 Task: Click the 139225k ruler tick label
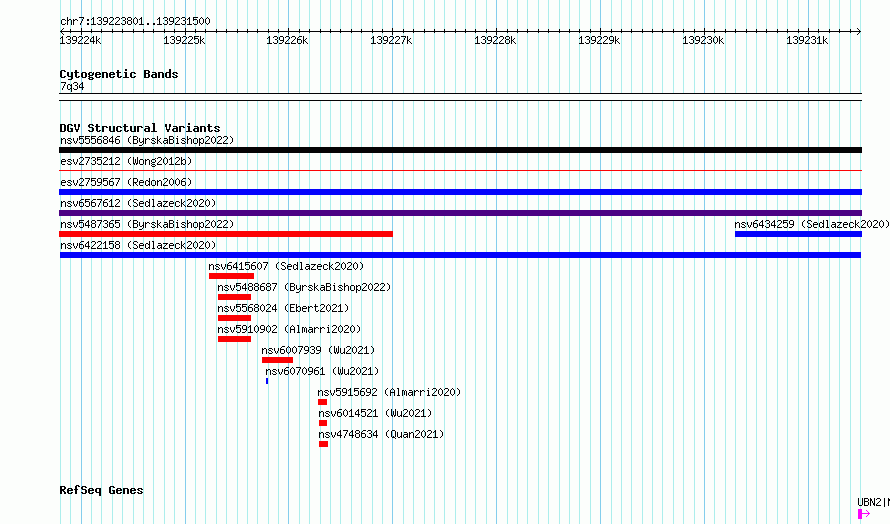pos(184,40)
